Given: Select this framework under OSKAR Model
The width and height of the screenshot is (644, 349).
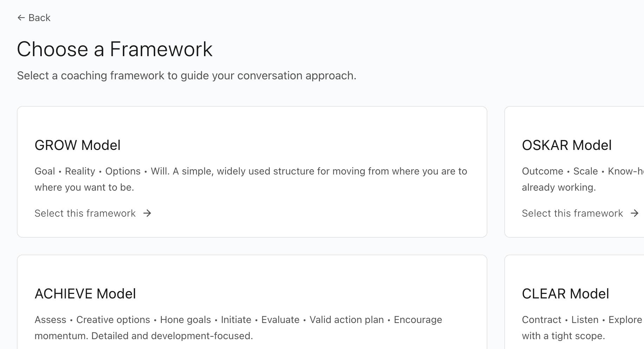Looking at the screenshot, I should click(x=572, y=213).
